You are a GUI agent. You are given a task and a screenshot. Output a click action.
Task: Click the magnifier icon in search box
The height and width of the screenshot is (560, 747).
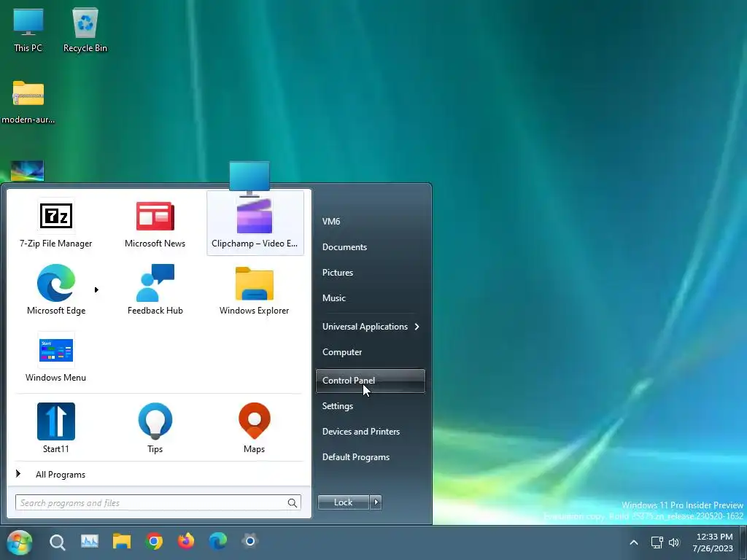pyautogui.click(x=293, y=503)
